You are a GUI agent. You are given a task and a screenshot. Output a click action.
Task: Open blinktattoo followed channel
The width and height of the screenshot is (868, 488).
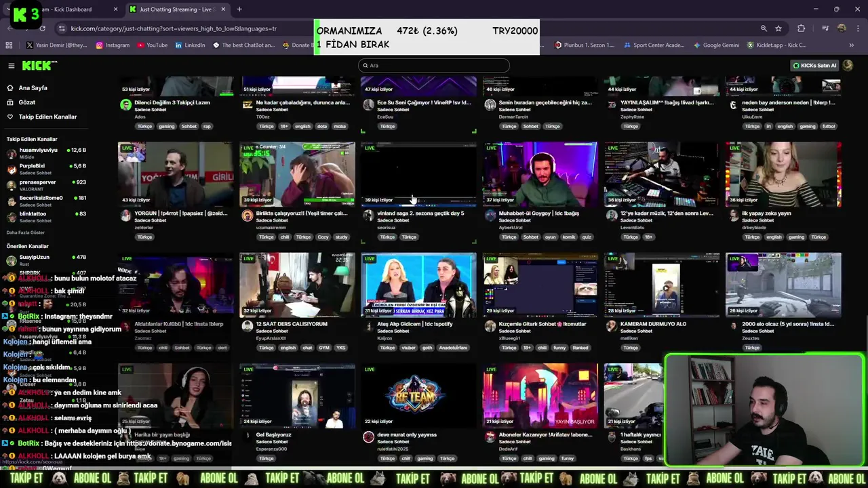coord(46,217)
